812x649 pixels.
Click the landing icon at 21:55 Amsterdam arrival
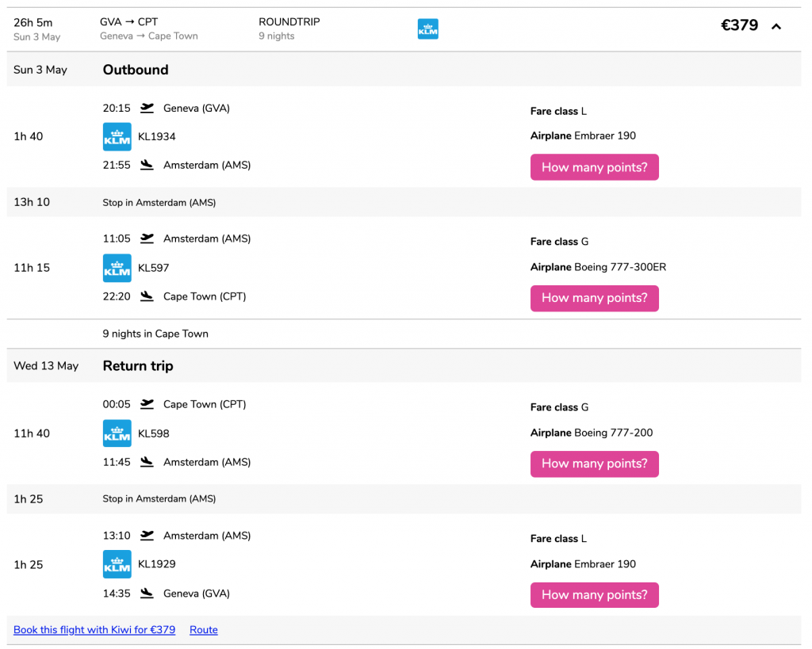[x=147, y=165]
